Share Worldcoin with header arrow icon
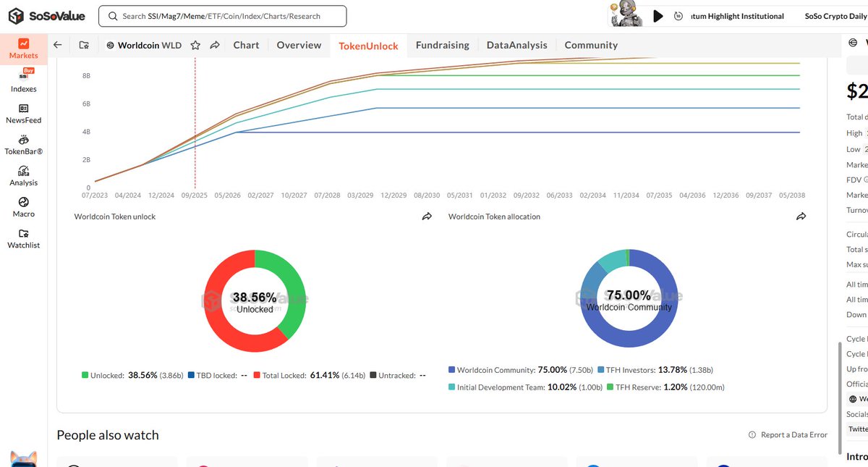 click(x=215, y=45)
